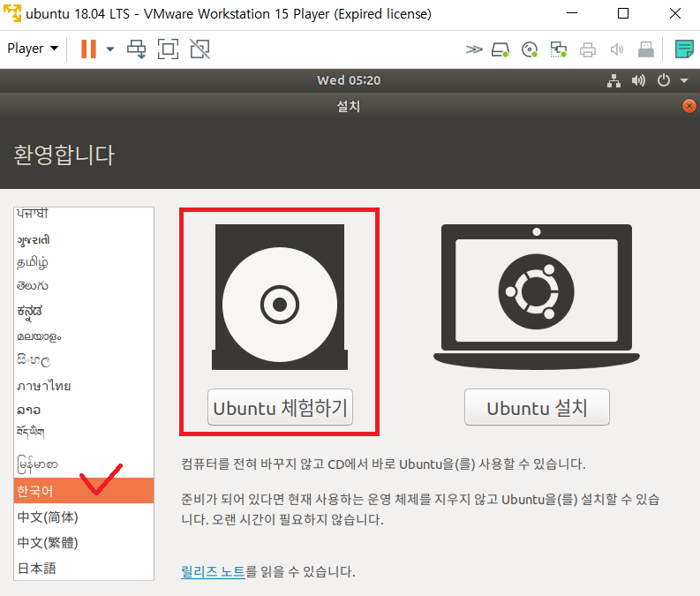Click the Ubuntu 설치 button
Viewport: 700px width, 596px height.
point(537,407)
